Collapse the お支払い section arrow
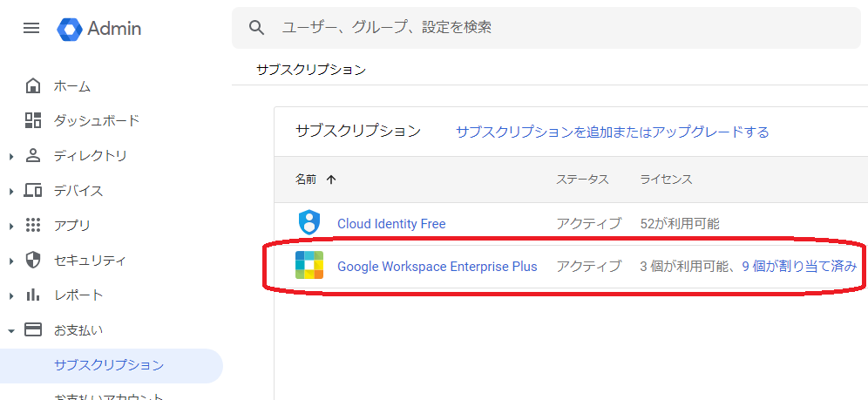This screenshot has width=868, height=400. pos(11,331)
